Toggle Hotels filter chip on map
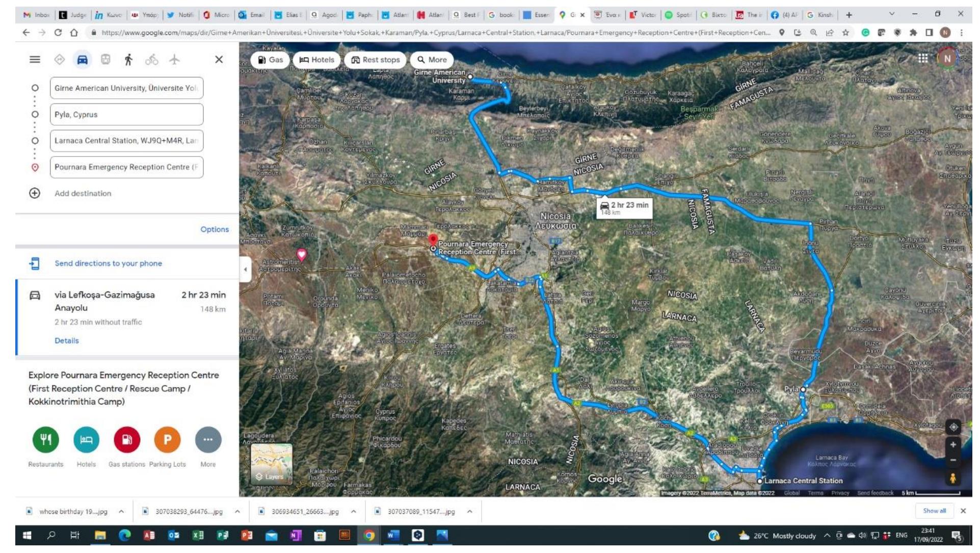Viewport: 980px width, 553px height. pos(316,60)
